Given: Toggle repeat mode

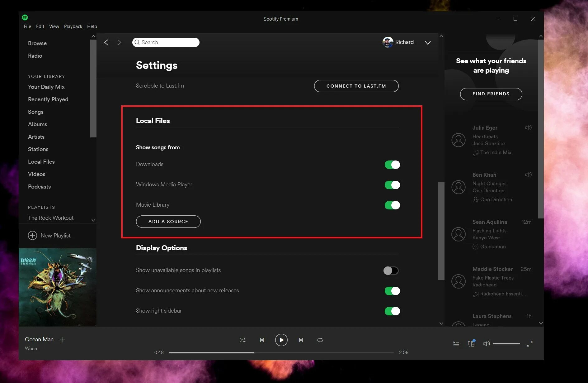Looking at the screenshot, I should click(x=320, y=340).
